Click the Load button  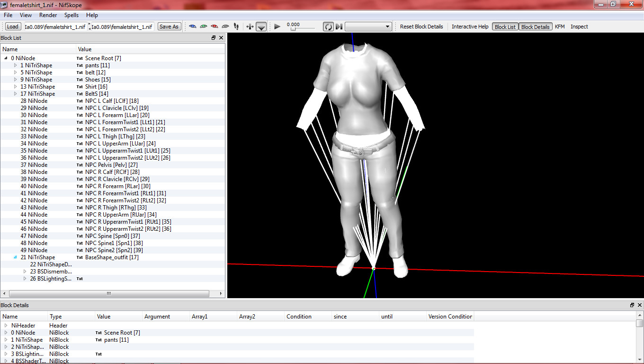[x=13, y=27]
